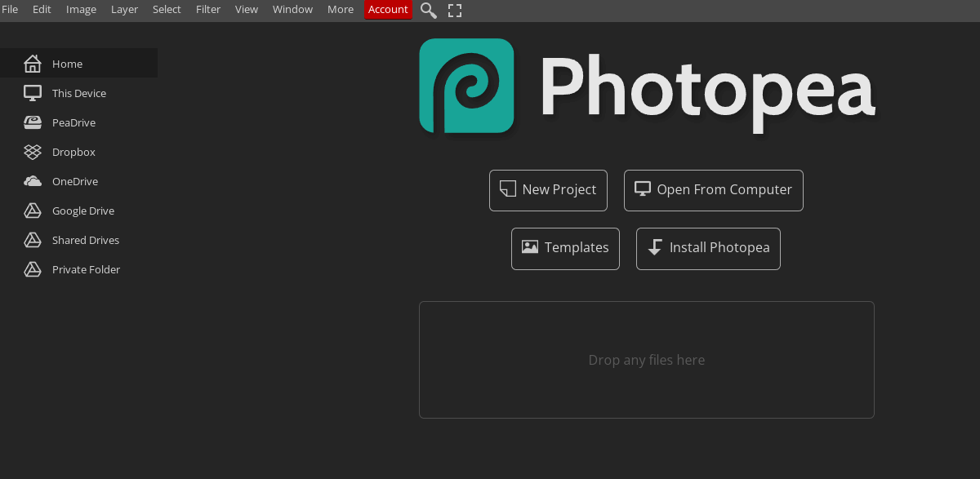Toggle fullscreen mode icon

tap(455, 10)
